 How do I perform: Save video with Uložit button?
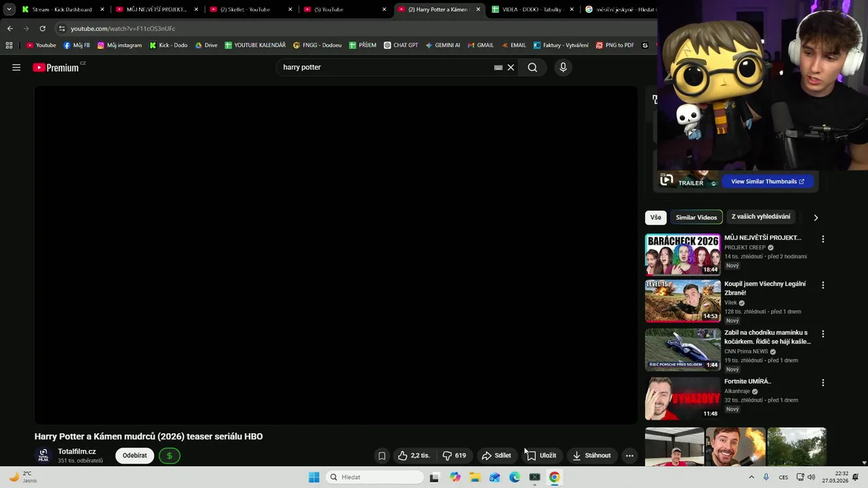pos(542,455)
